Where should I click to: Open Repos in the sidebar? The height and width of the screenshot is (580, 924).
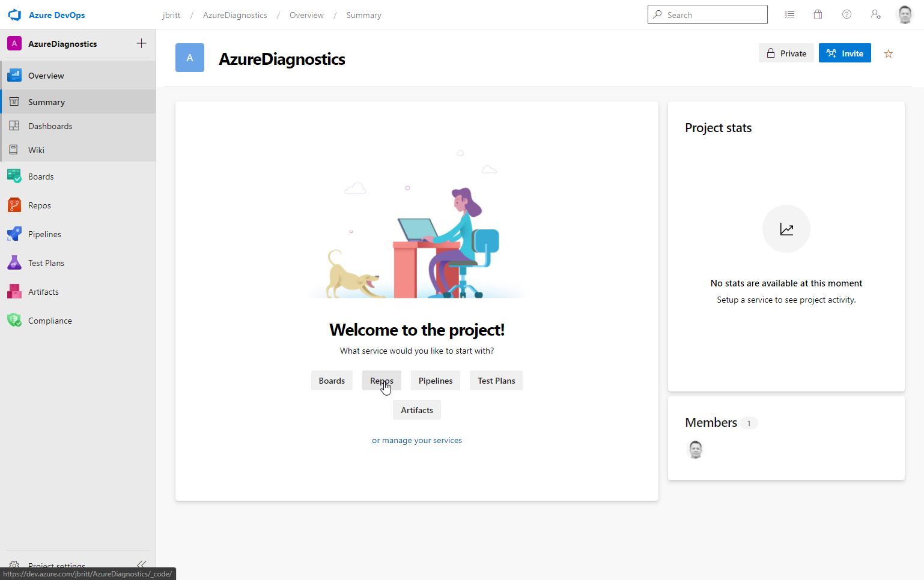point(78,205)
